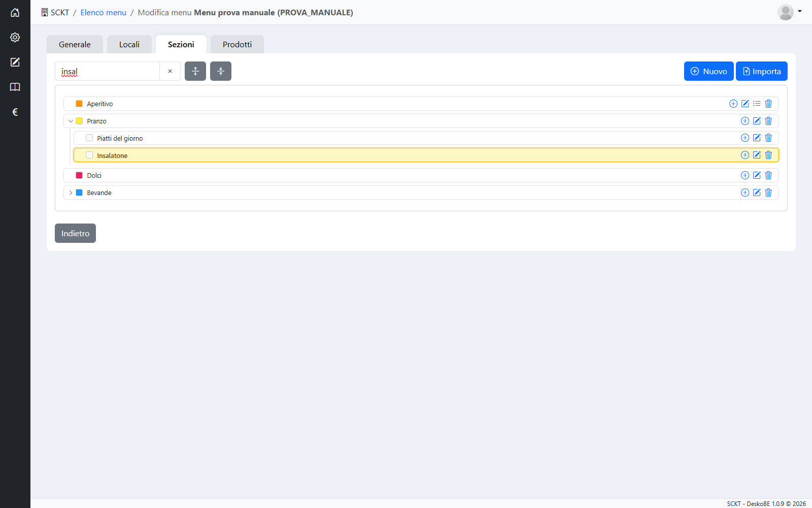Switch to the Generale tab

[75, 44]
